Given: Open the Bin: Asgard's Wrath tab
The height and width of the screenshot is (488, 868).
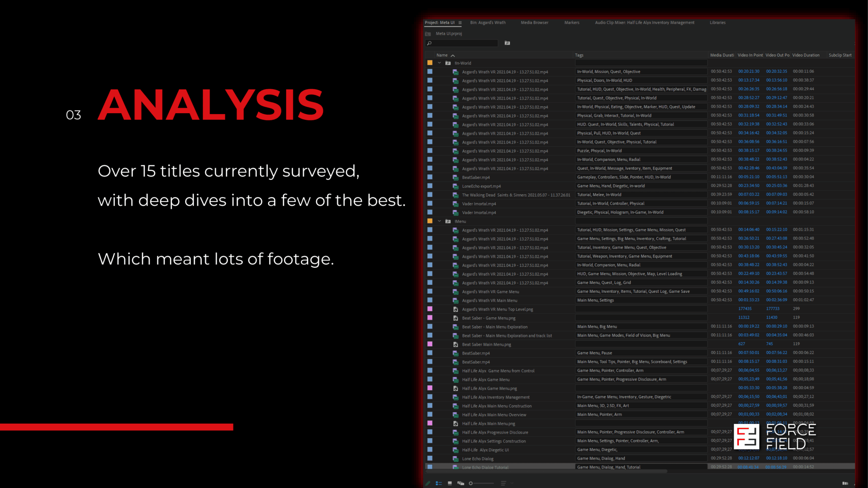Looking at the screenshot, I should pyautogui.click(x=488, y=23).
